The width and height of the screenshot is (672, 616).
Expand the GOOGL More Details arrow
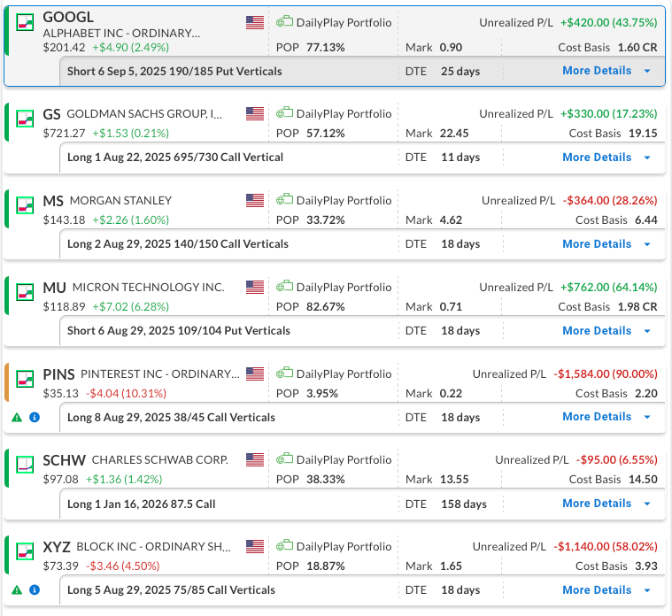[x=647, y=71]
